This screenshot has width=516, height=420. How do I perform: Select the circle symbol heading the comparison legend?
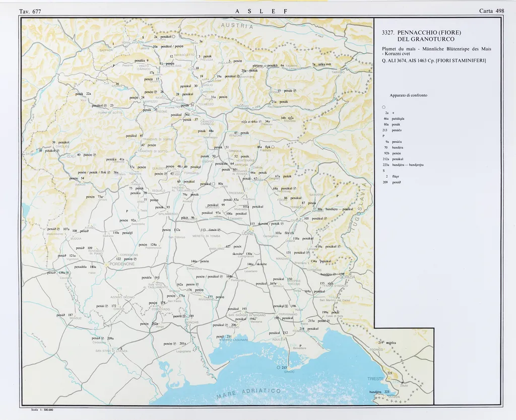tap(383, 107)
